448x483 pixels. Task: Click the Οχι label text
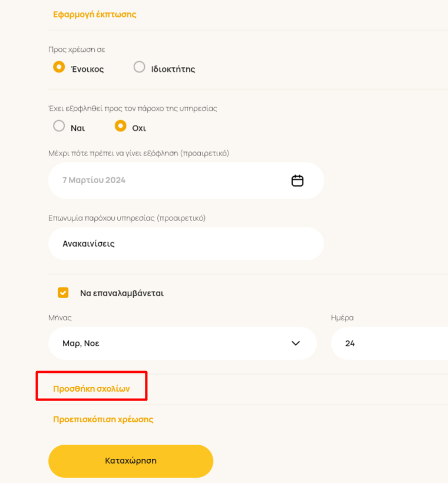139,128
